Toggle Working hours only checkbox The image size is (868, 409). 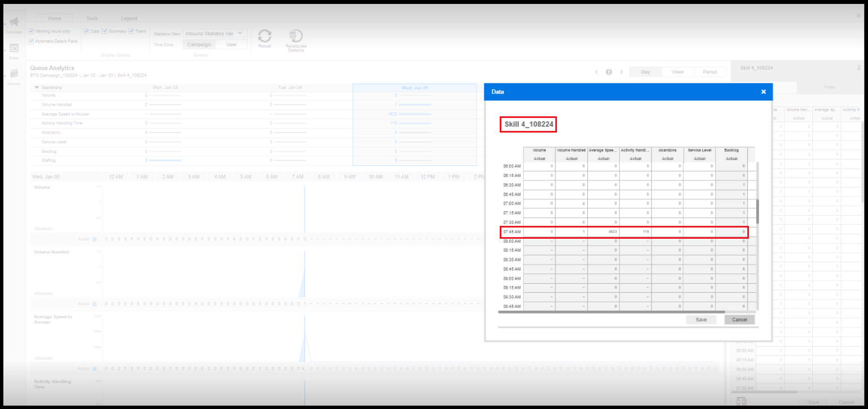31,31
